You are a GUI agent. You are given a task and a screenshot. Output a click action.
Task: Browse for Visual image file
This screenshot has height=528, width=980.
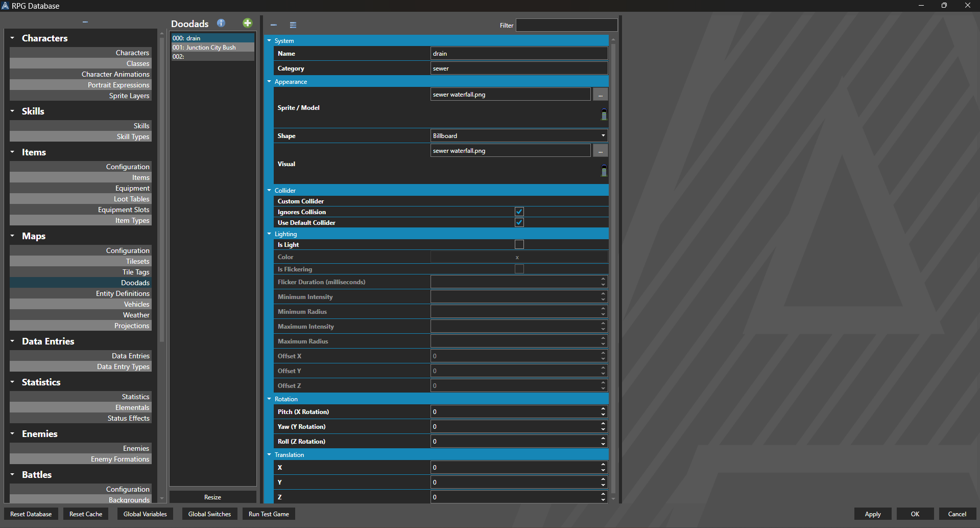(600, 151)
